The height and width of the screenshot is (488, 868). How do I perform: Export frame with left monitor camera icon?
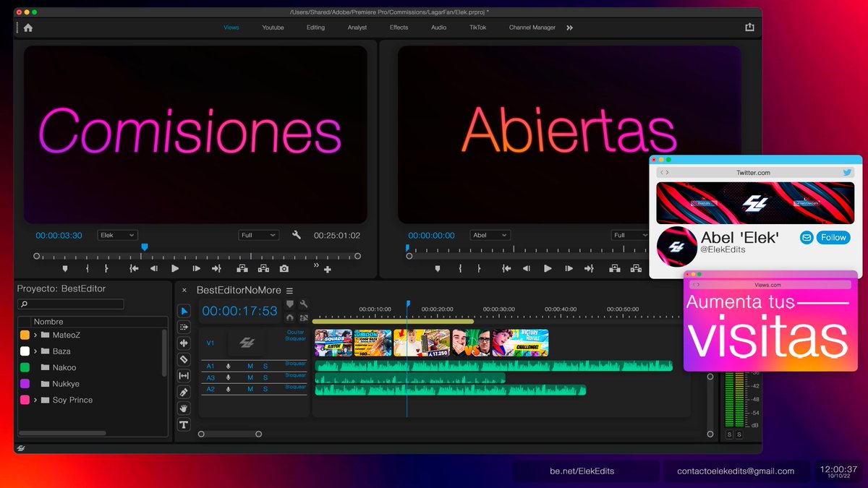click(x=284, y=268)
